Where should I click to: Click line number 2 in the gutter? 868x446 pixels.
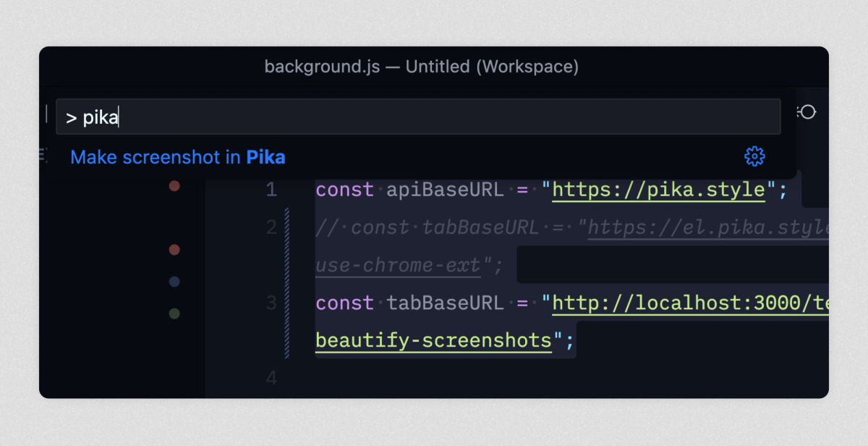pyautogui.click(x=271, y=228)
